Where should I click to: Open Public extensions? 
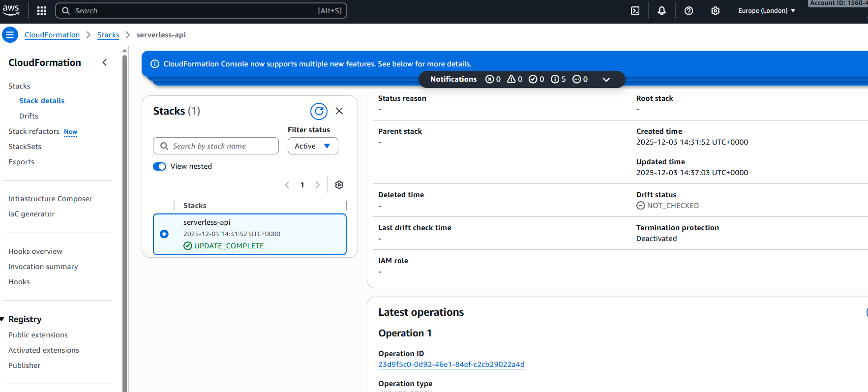38,335
